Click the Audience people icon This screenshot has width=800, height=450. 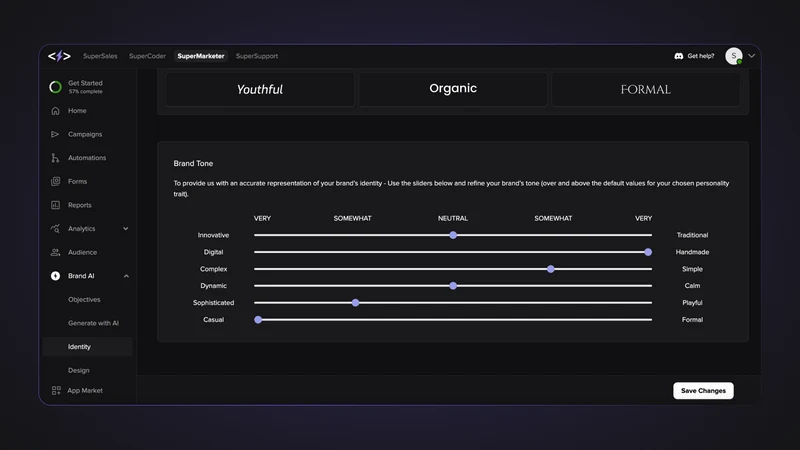[x=55, y=252]
